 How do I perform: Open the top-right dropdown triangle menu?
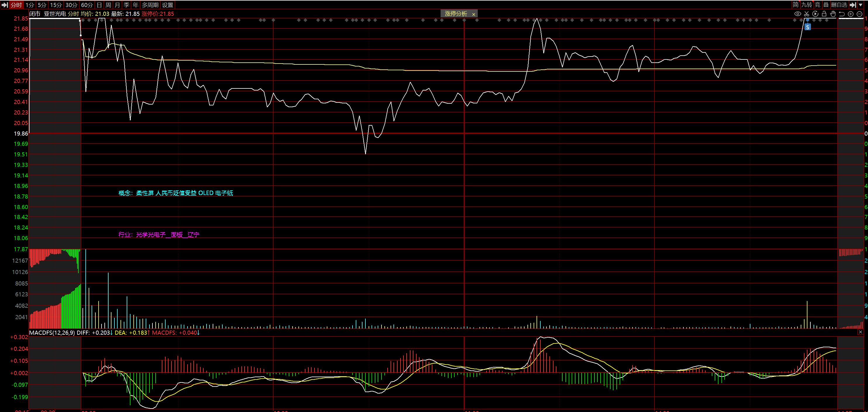point(861,5)
